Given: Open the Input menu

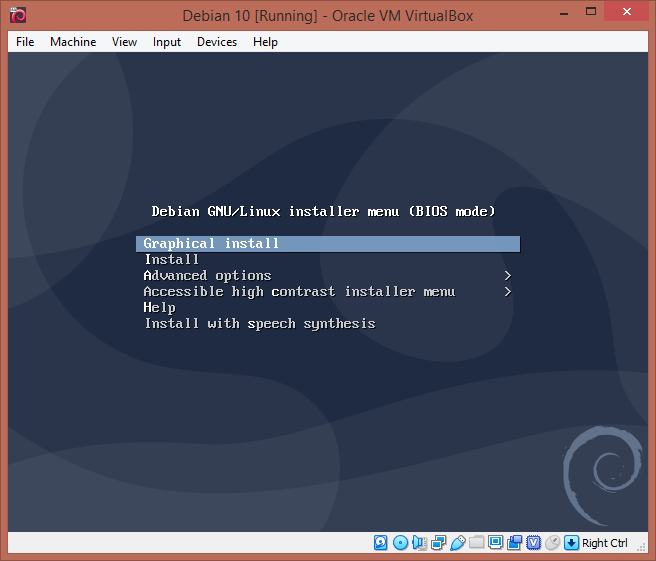Looking at the screenshot, I should tap(167, 42).
